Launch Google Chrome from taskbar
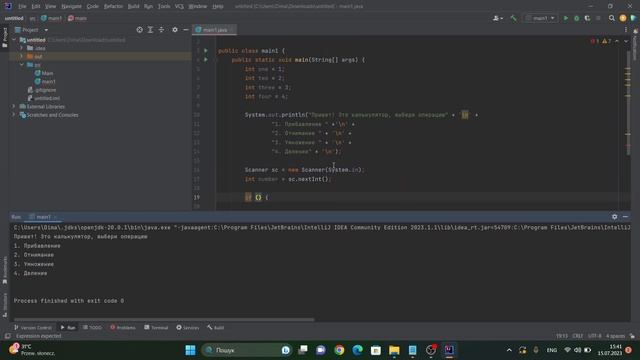Image resolution: width=640 pixels, height=360 pixels. tap(339, 350)
